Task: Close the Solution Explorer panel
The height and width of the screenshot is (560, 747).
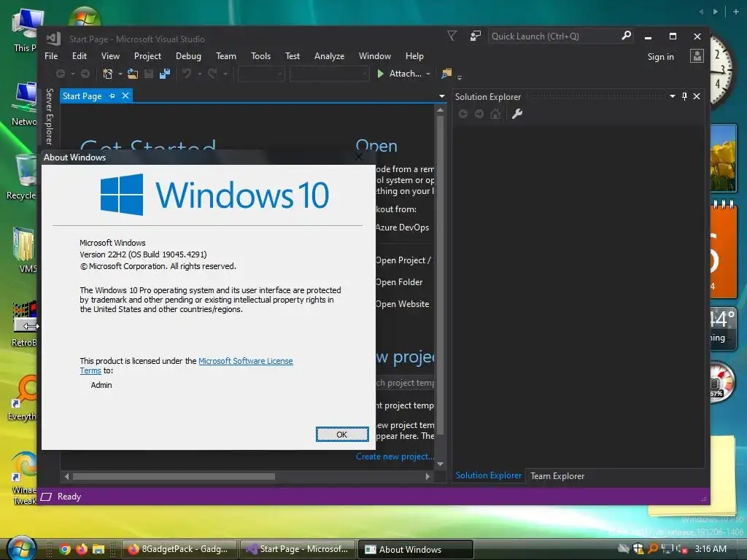Action: pos(697,96)
